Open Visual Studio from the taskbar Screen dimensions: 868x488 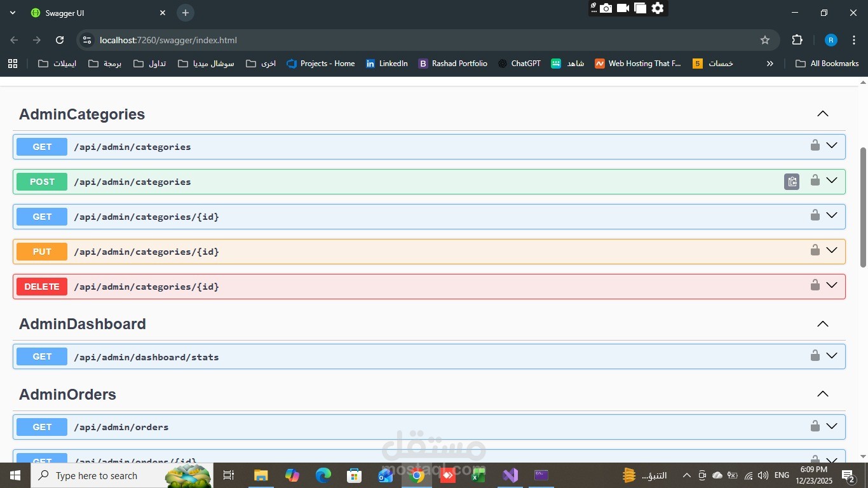(510, 475)
